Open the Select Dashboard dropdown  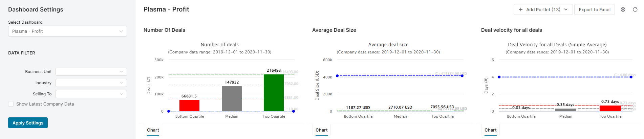coord(67,31)
